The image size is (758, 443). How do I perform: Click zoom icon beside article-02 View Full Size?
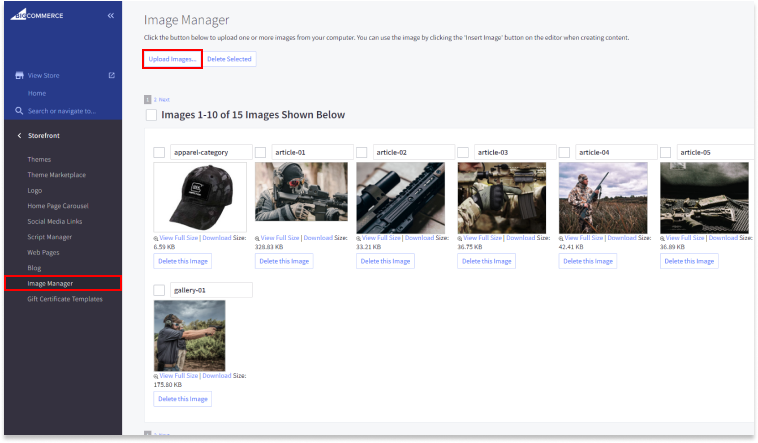(x=359, y=238)
